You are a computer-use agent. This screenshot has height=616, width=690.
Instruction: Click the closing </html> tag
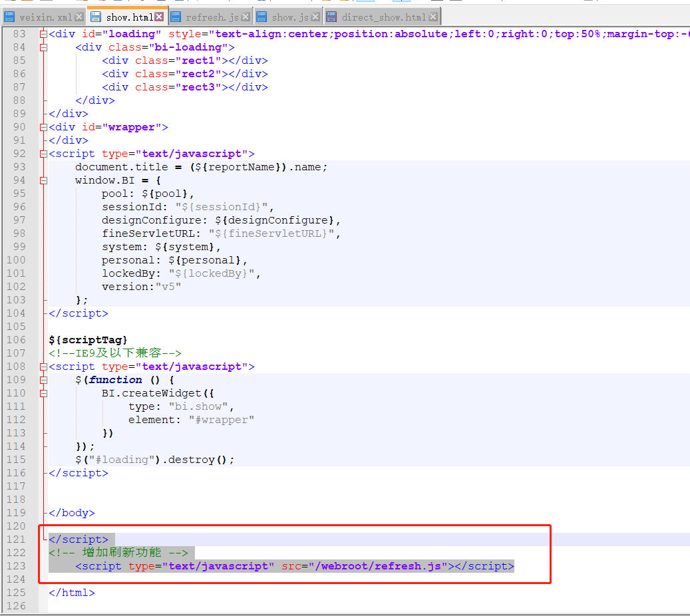[72, 593]
